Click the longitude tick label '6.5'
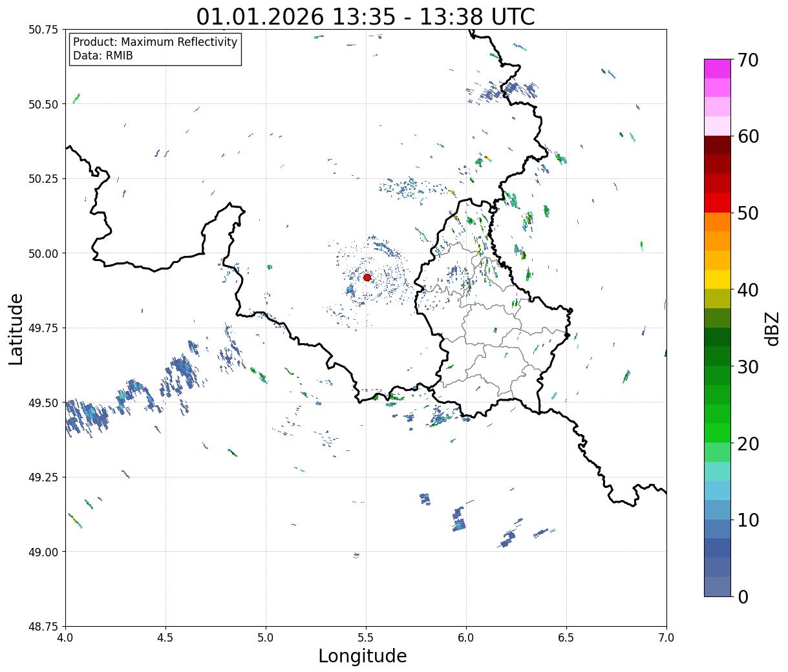The height and width of the screenshot is (672, 788). point(566,637)
